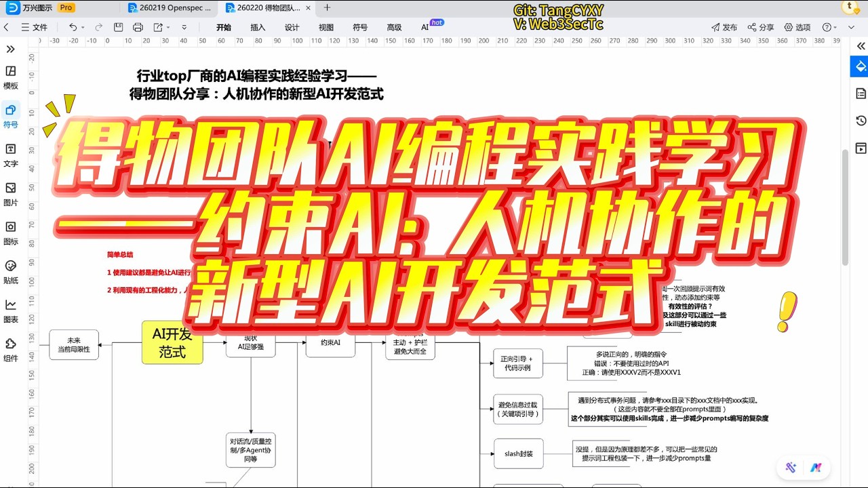Expand the left sidebar panel

(x=11, y=49)
